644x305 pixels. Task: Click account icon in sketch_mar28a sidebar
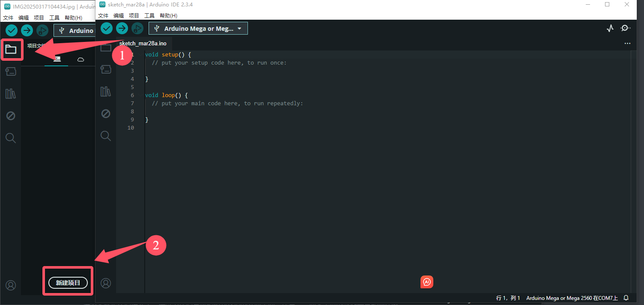[x=106, y=283]
